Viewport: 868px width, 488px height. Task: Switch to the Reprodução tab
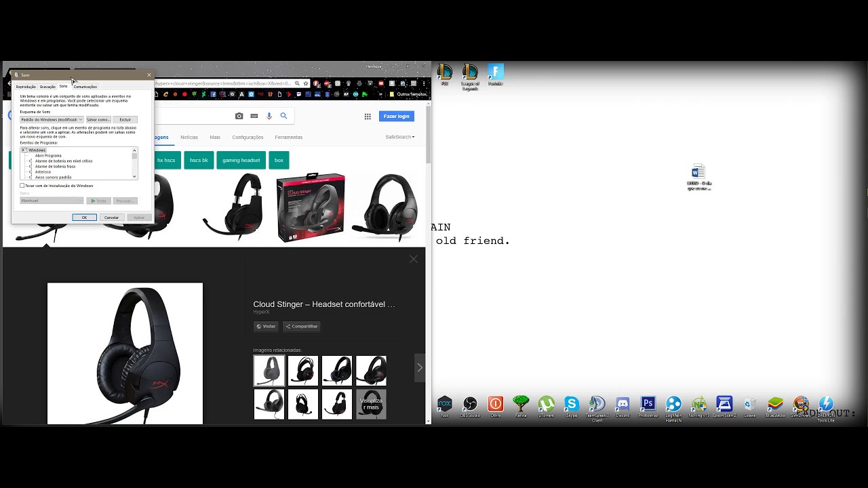click(x=26, y=87)
